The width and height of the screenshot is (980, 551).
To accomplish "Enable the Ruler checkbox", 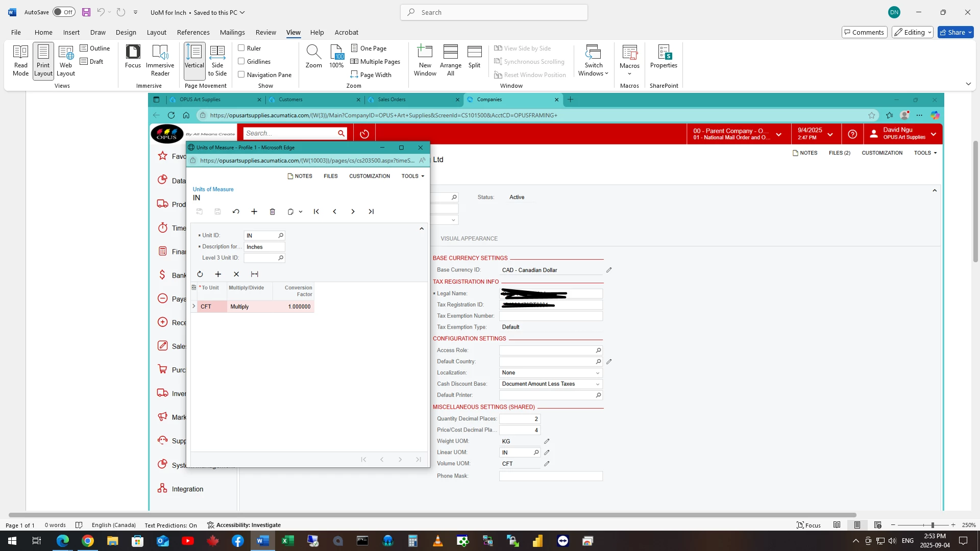I will (241, 48).
